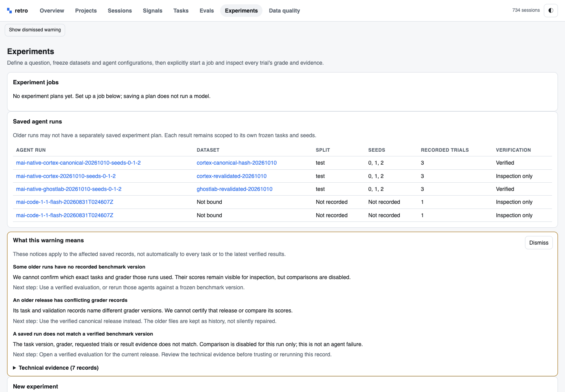Expand the Technical evidence (7 records) section
The width and height of the screenshot is (565, 392).
click(x=56, y=368)
